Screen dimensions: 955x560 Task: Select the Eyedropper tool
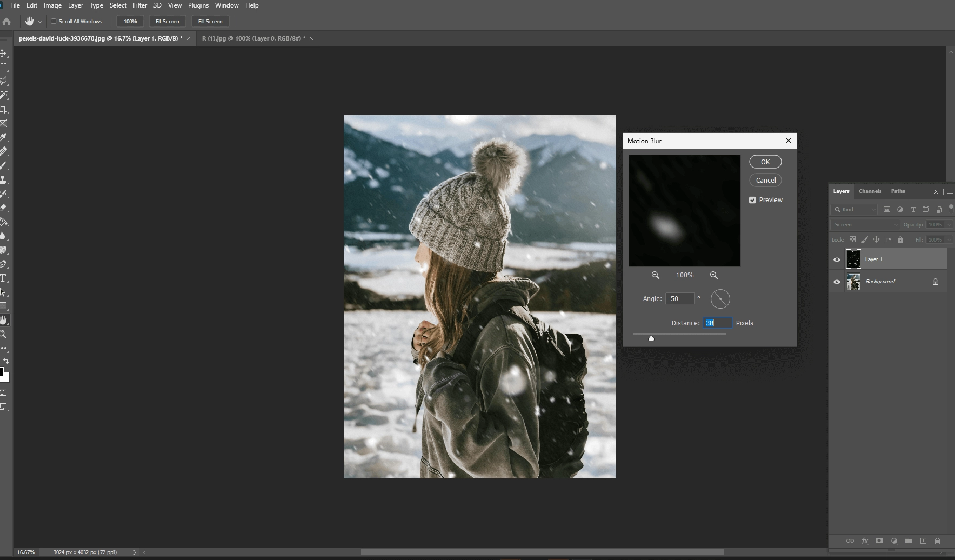[x=3, y=137]
